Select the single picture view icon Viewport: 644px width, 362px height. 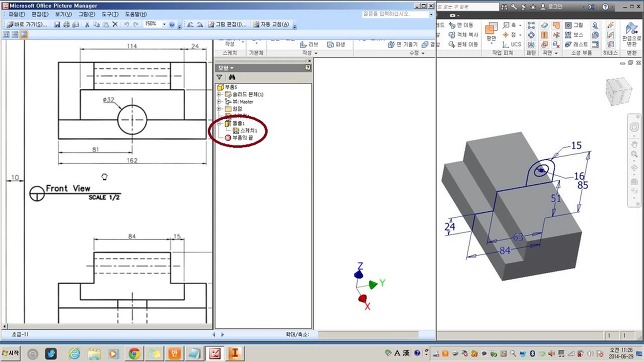(x=24, y=35)
